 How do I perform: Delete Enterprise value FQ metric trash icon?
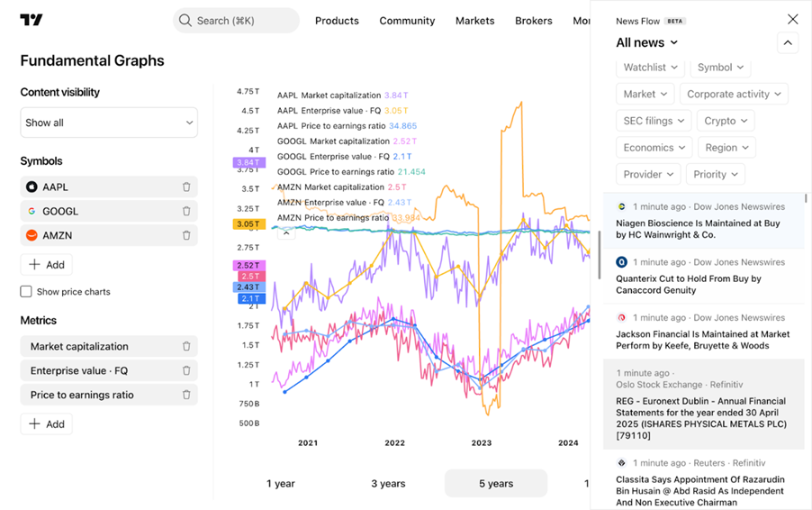click(186, 370)
